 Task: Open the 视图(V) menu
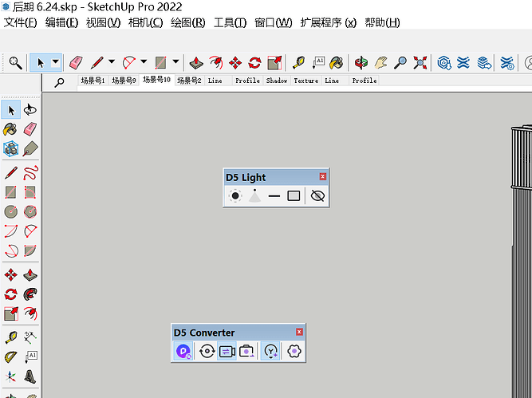103,22
